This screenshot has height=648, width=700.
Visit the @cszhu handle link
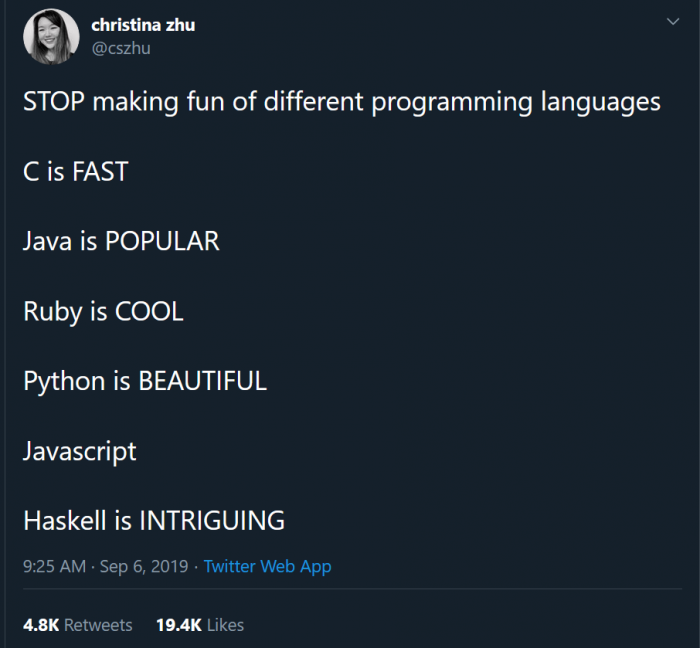coord(122,47)
